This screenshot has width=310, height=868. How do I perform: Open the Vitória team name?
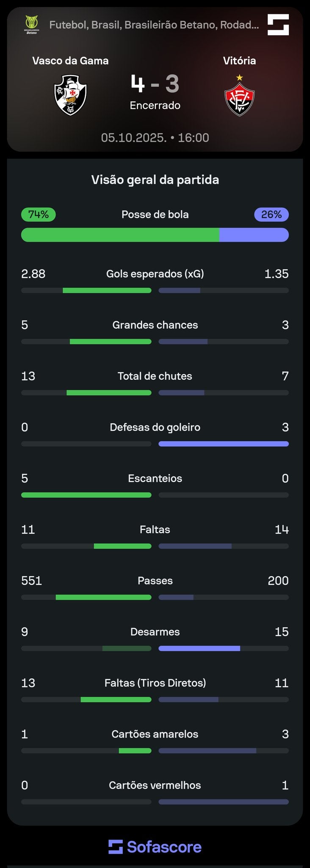point(239,61)
